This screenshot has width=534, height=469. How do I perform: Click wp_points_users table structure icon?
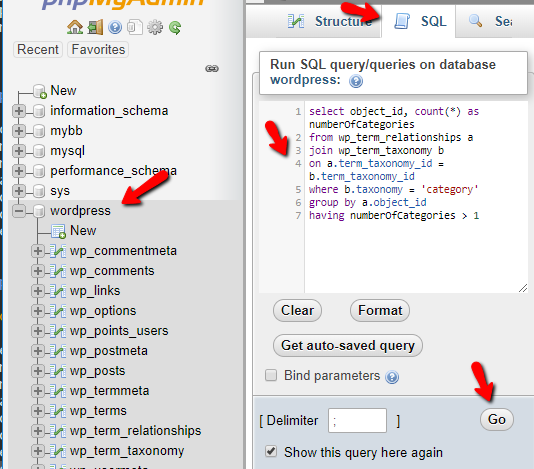[x=58, y=331]
